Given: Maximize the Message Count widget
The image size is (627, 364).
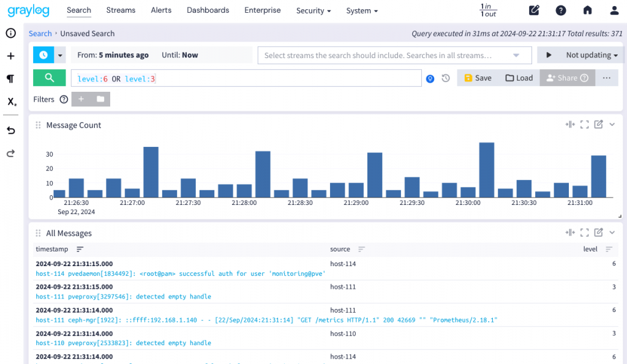Looking at the screenshot, I should [x=584, y=125].
